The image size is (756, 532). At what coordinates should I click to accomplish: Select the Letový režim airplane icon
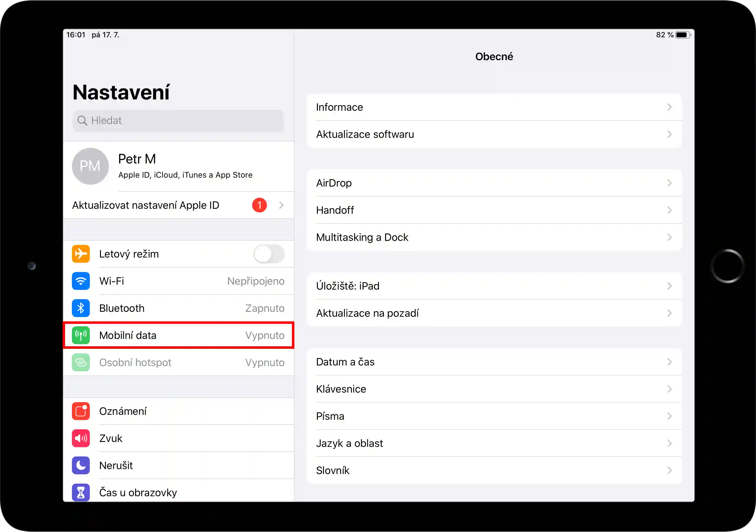pos(81,254)
